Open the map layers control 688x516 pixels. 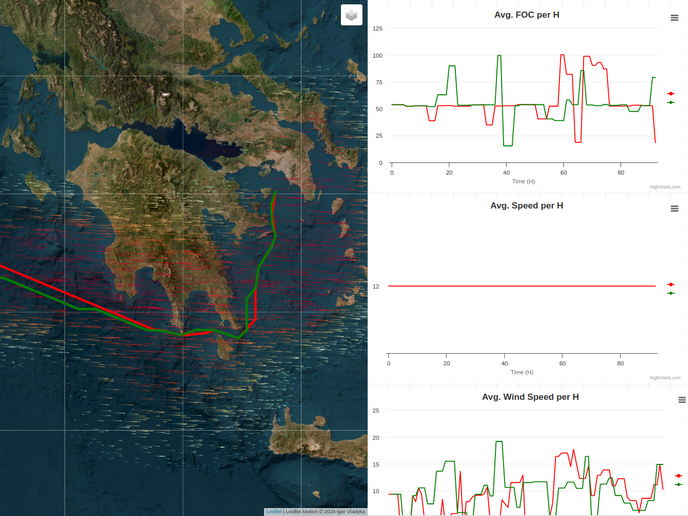351,15
